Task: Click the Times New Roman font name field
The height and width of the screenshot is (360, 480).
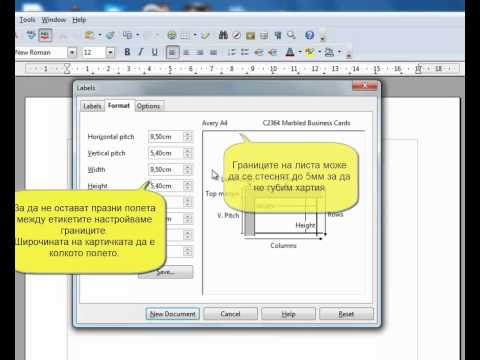Action: pyautogui.click(x=41, y=52)
